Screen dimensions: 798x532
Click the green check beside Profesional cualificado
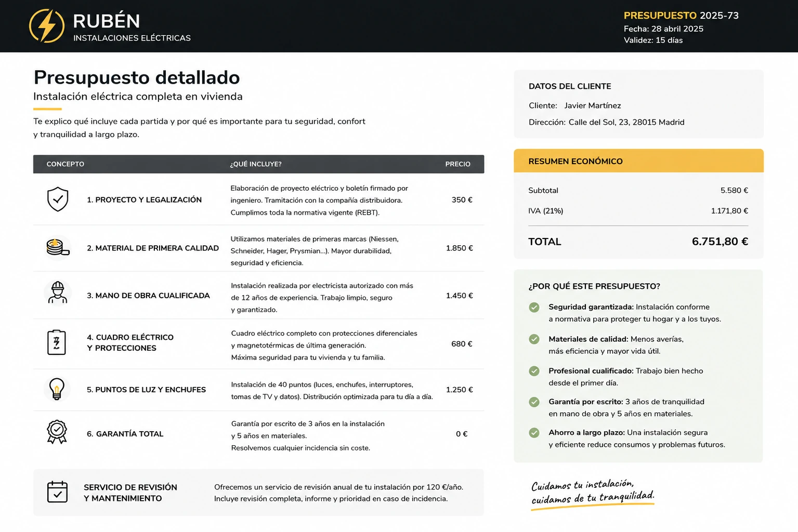pos(534,371)
